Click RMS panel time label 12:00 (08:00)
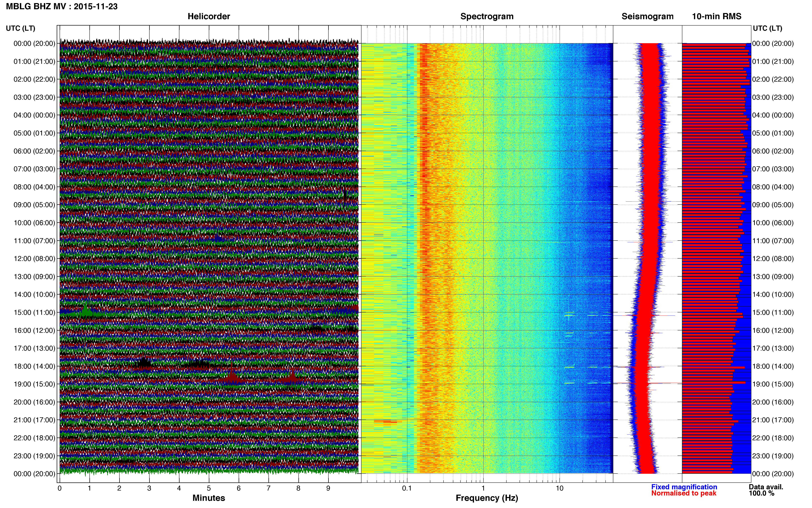 (x=773, y=259)
